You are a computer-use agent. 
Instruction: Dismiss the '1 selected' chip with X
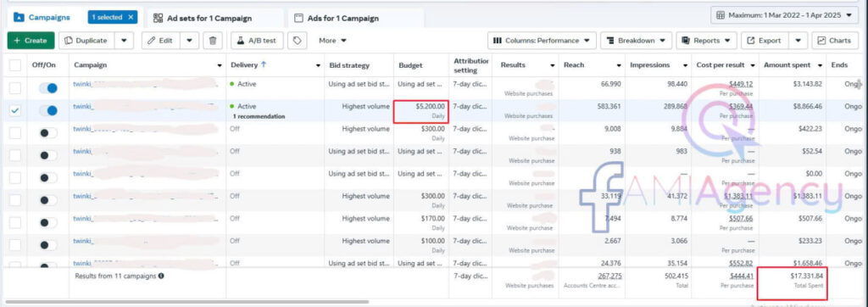click(131, 17)
